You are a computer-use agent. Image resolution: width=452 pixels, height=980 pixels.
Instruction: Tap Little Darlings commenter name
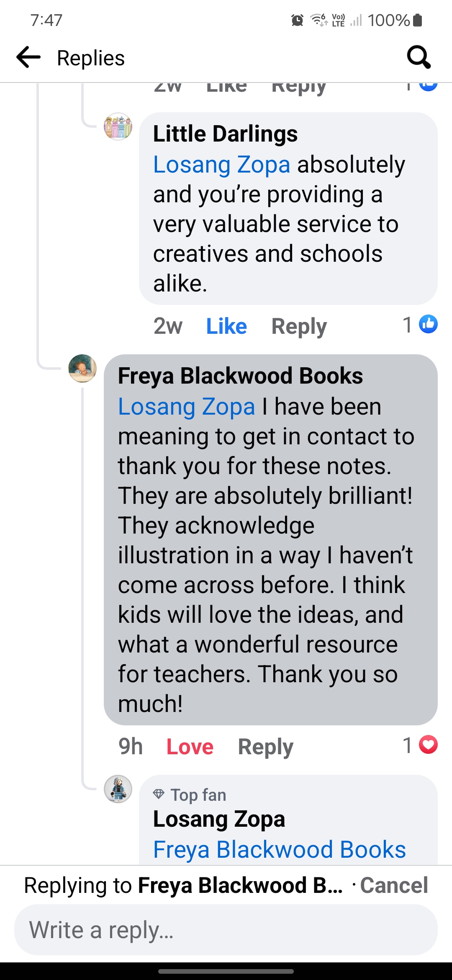[x=225, y=134]
